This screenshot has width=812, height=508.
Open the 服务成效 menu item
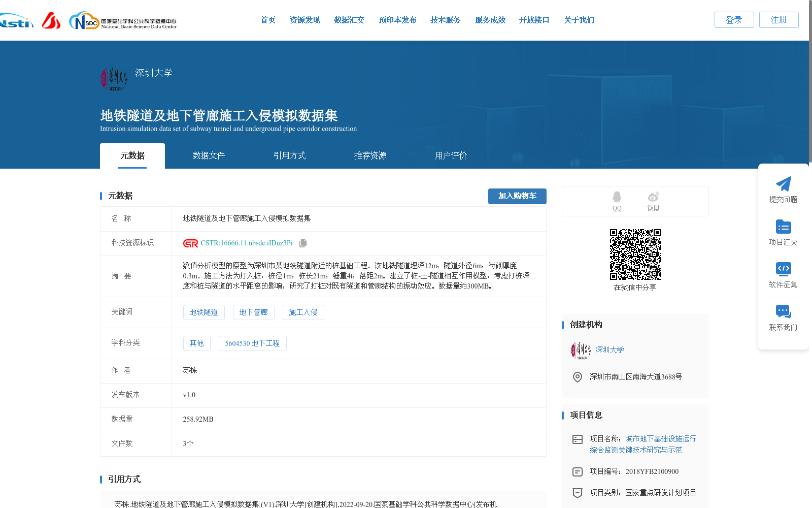click(490, 20)
